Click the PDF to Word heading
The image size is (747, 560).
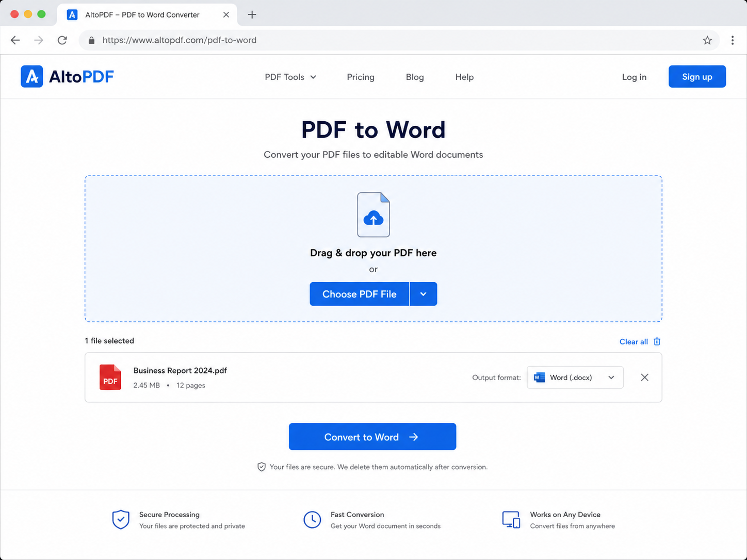[x=373, y=129]
